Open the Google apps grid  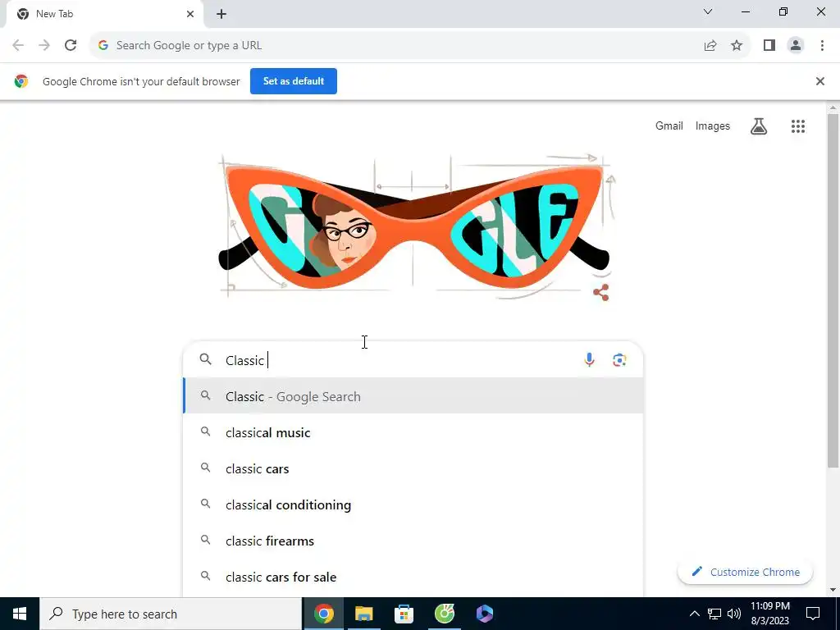(797, 126)
